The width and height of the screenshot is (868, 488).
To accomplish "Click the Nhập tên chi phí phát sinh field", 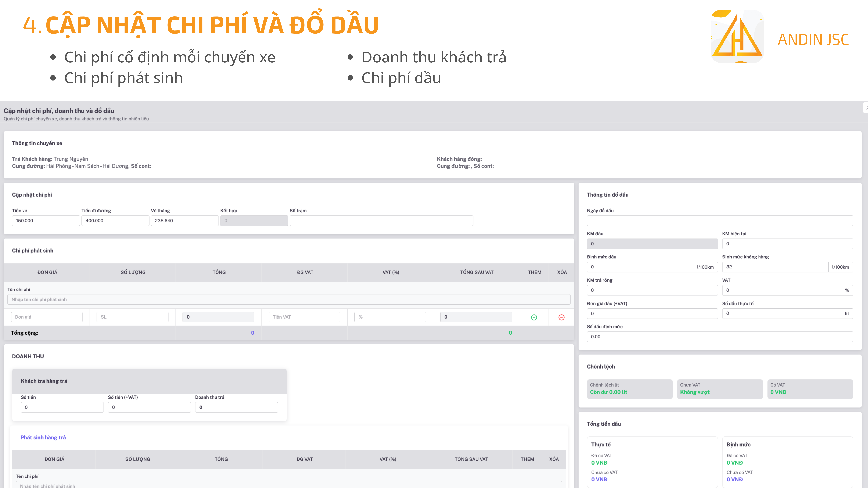I will [x=289, y=299].
